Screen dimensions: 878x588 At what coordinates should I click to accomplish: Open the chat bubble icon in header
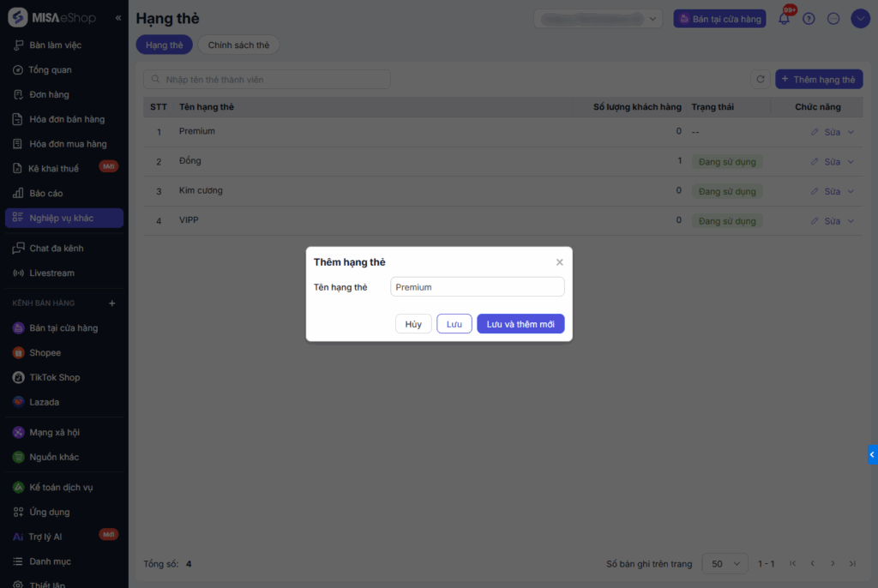click(833, 19)
